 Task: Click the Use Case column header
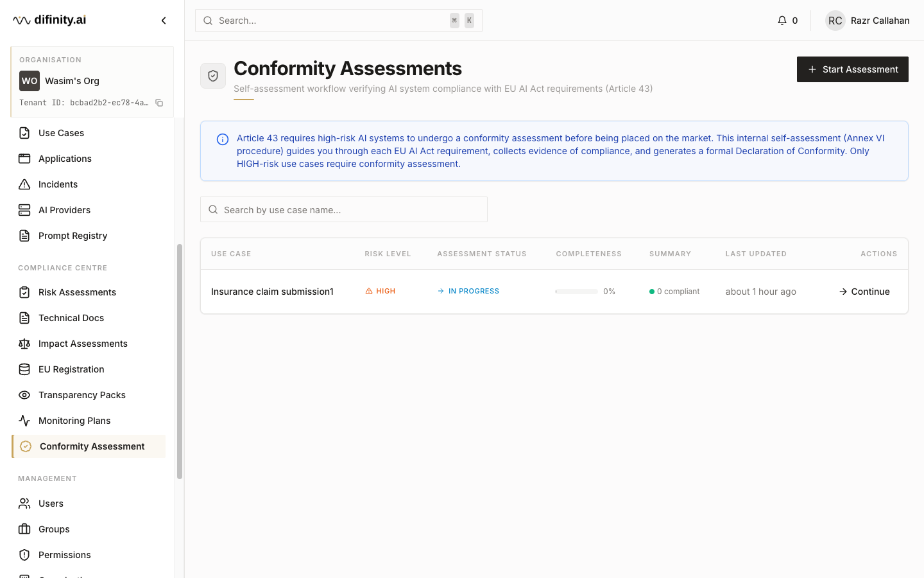click(231, 254)
